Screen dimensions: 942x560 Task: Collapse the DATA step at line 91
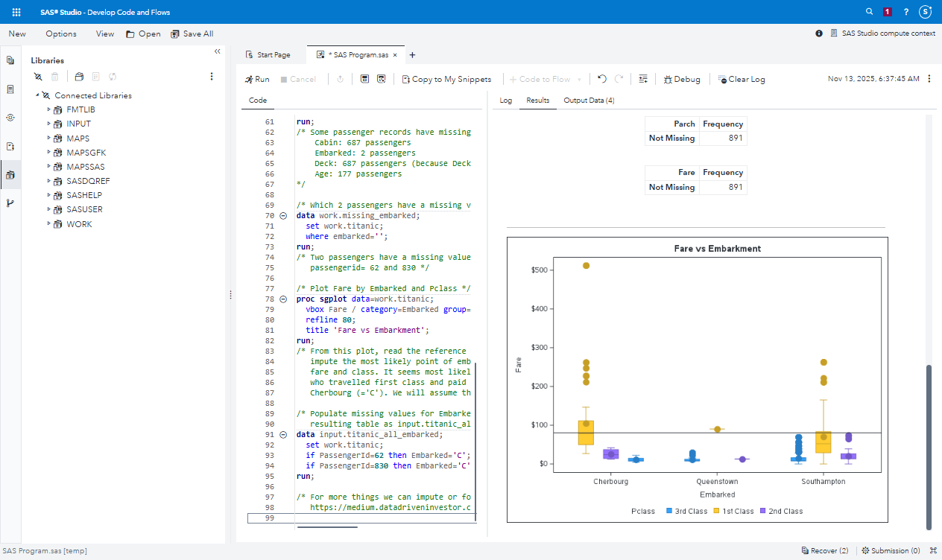[x=282, y=435]
